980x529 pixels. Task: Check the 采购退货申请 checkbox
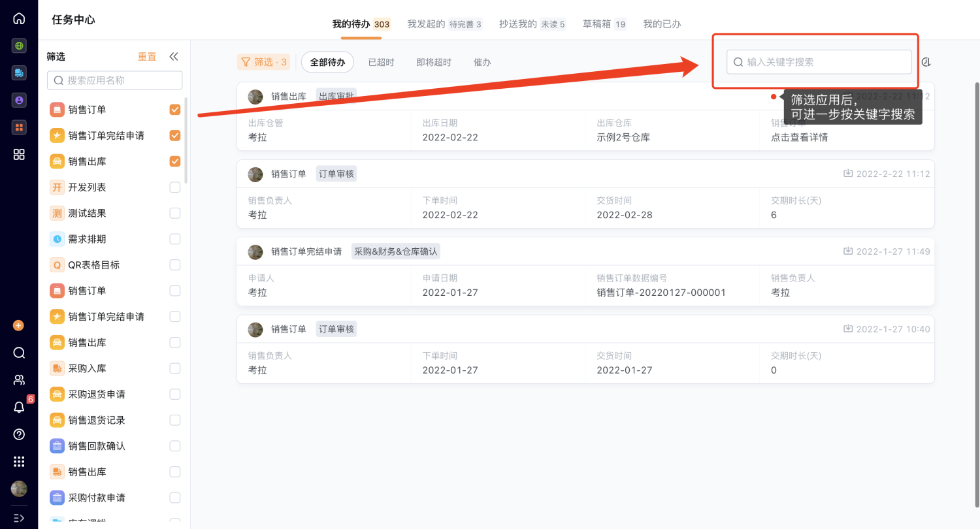coord(174,394)
